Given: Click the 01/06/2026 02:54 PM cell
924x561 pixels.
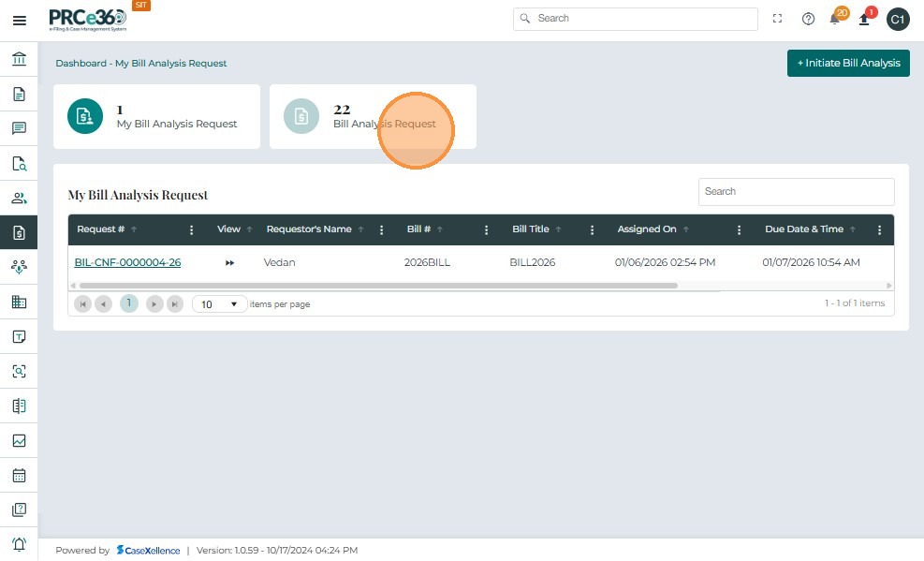Looking at the screenshot, I should [666, 263].
